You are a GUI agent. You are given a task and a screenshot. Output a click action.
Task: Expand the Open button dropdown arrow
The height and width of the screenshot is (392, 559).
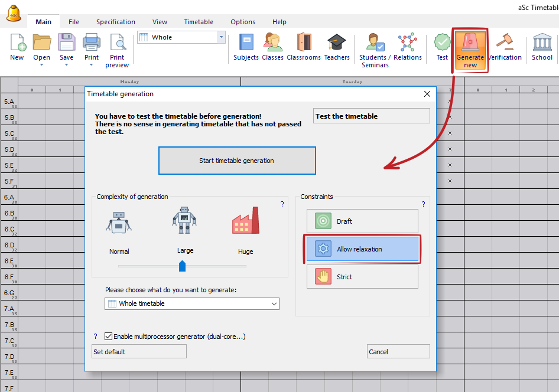42,65
